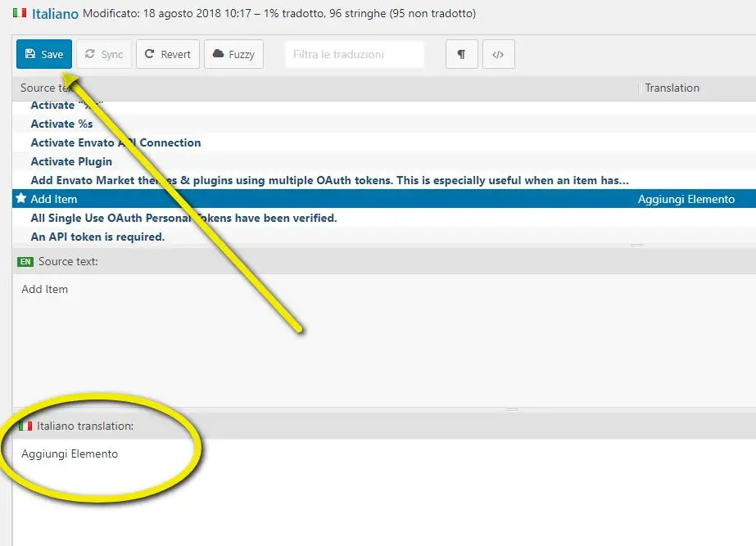Select 'Activate Envato API Connection' row
Viewport: 756px width, 546px height.
tap(384, 142)
